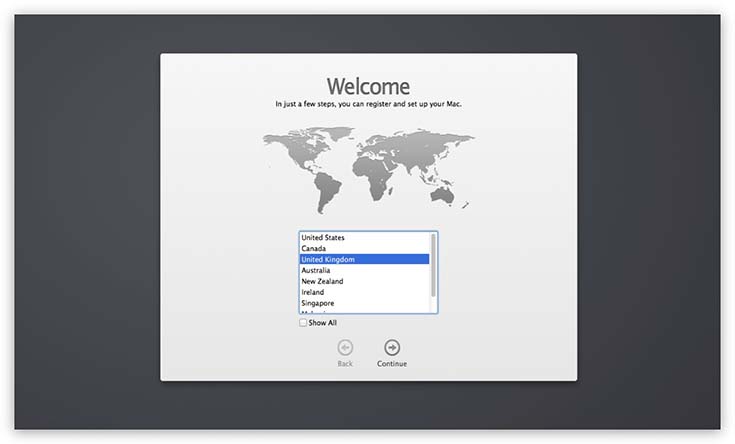The width and height of the screenshot is (735, 444).
Task: Select Canada in the country list
Action: tap(364, 248)
